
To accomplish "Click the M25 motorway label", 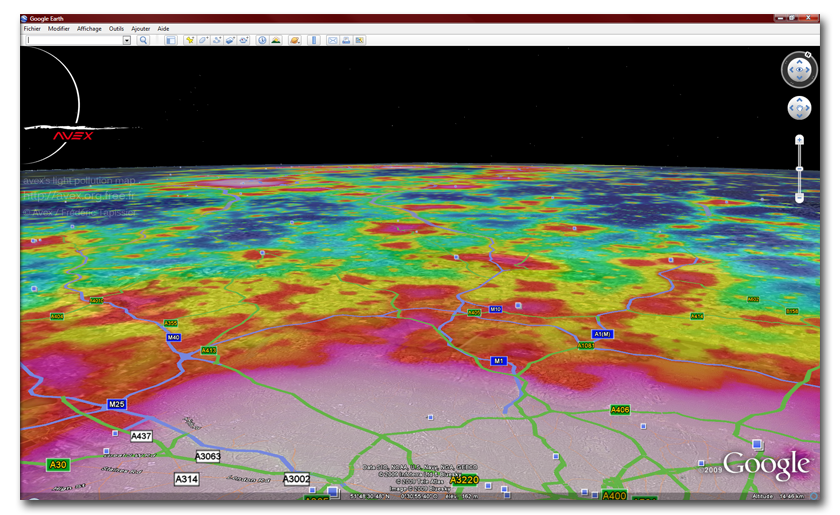I will (x=116, y=404).
